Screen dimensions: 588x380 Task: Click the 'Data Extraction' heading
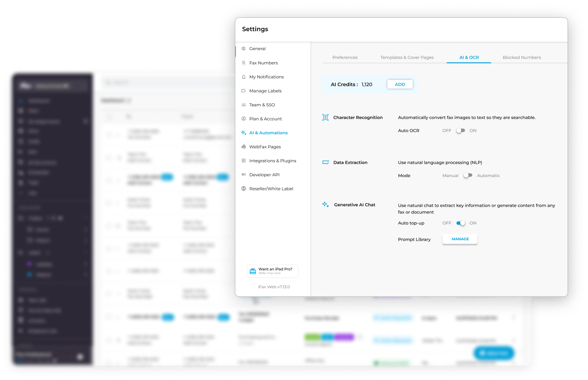[x=350, y=162]
